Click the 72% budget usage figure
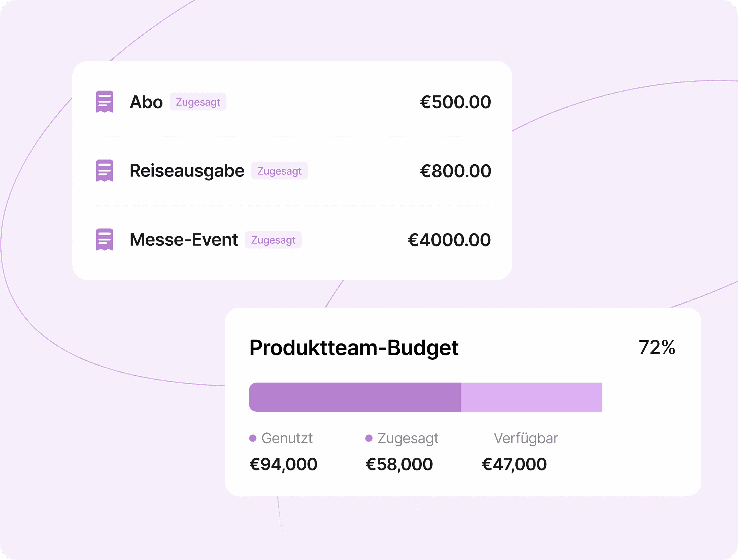 click(x=657, y=347)
